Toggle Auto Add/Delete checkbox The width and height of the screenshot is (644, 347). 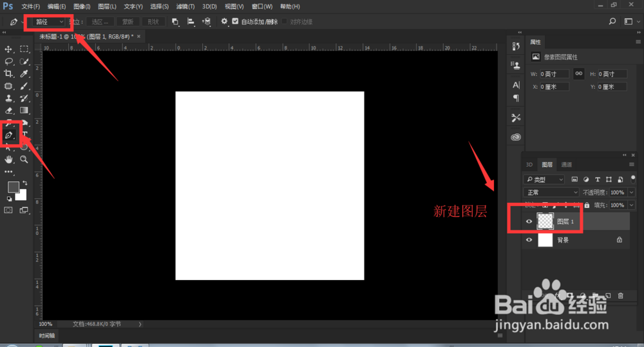click(x=235, y=21)
